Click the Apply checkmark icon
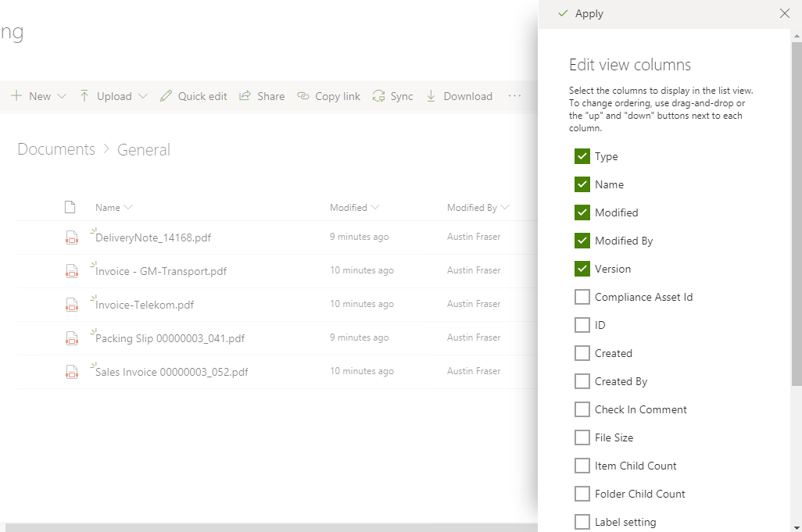 [x=563, y=13]
